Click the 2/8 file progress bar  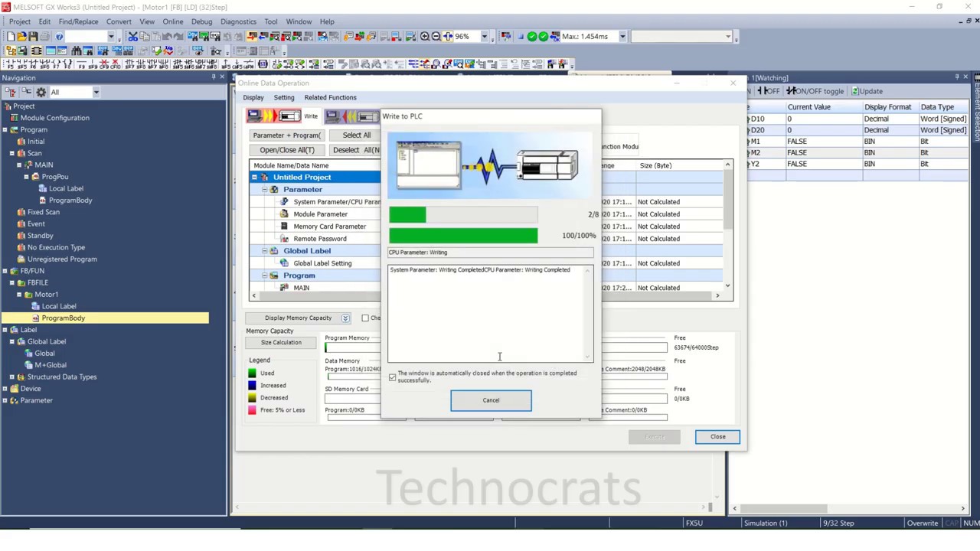(463, 215)
